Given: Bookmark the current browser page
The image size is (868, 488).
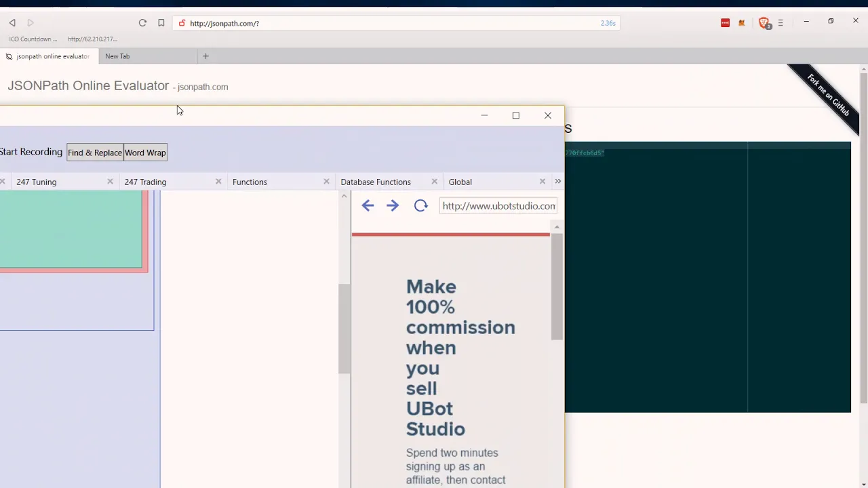Looking at the screenshot, I should coord(161,23).
